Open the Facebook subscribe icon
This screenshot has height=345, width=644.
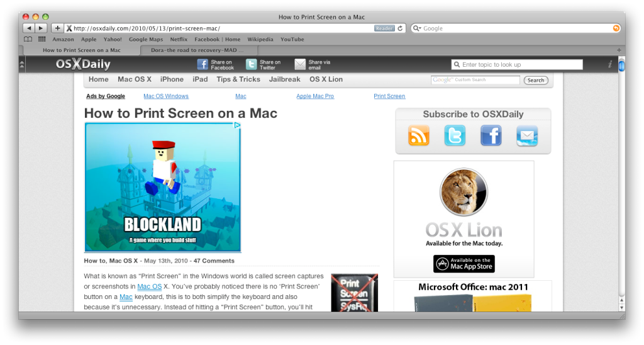[x=491, y=135]
